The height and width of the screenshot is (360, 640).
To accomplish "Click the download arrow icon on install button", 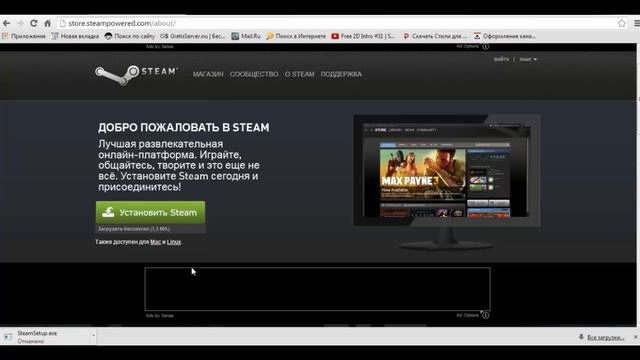I will (108, 212).
